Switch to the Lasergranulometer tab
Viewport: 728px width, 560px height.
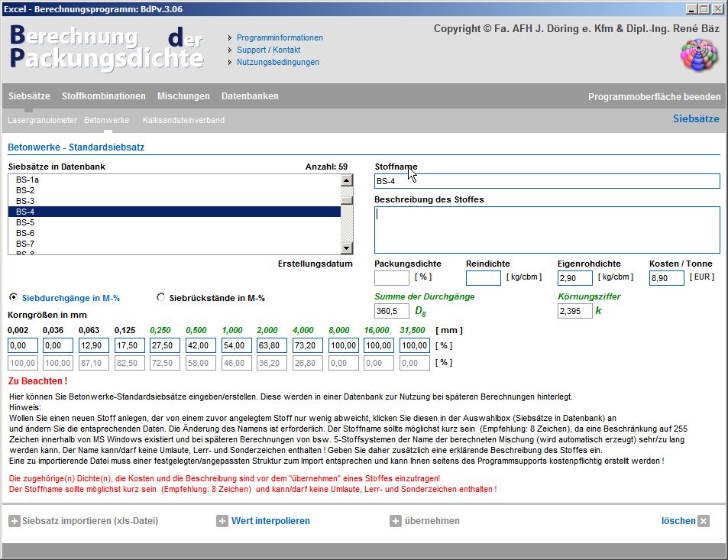coord(42,120)
